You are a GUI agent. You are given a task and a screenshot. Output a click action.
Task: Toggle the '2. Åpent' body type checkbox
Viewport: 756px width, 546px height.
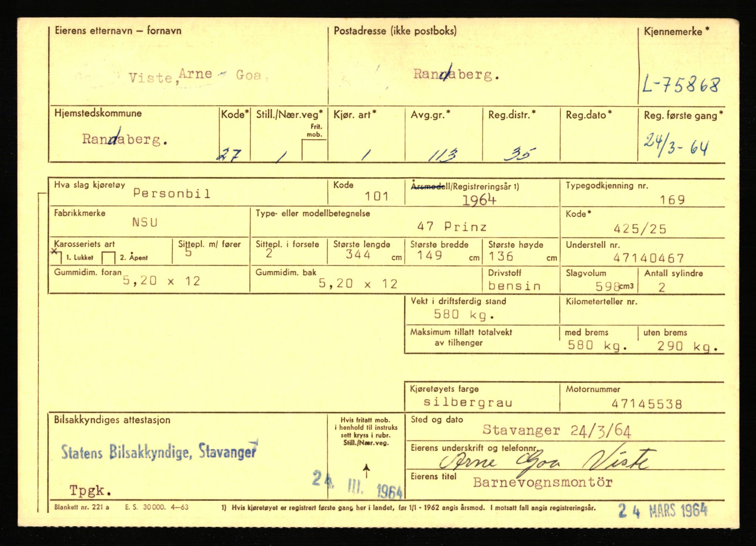(108, 258)
